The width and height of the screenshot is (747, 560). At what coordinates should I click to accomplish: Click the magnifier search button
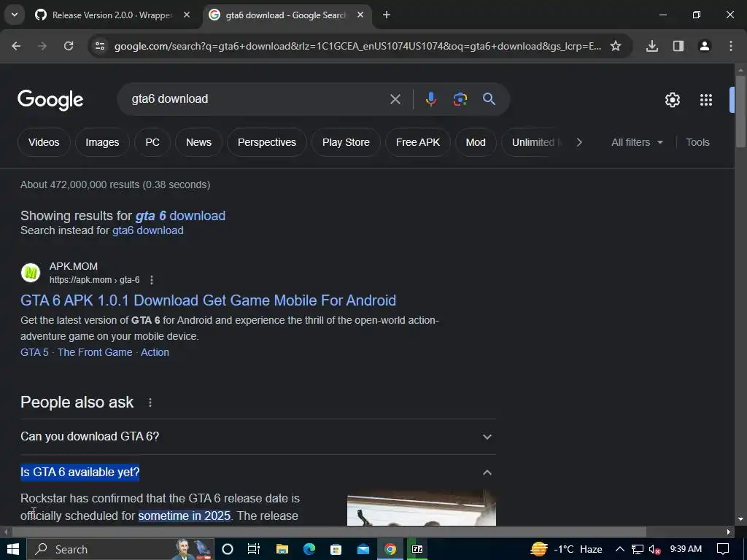[x=489, y=99]
